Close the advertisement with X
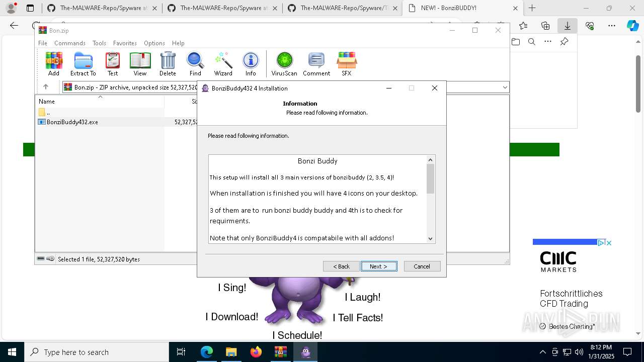Image resolution: width=644 pixels, height=362 pixels. tap(608, 243)
